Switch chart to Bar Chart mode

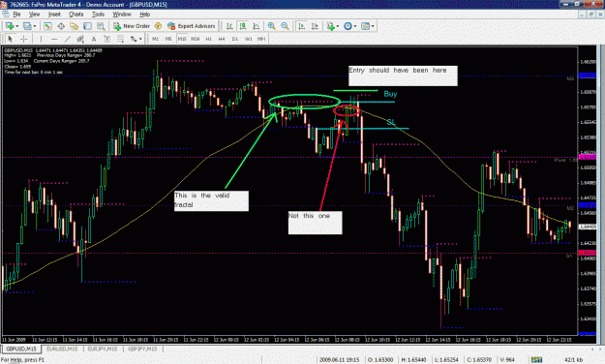click(x=229, y=26)
